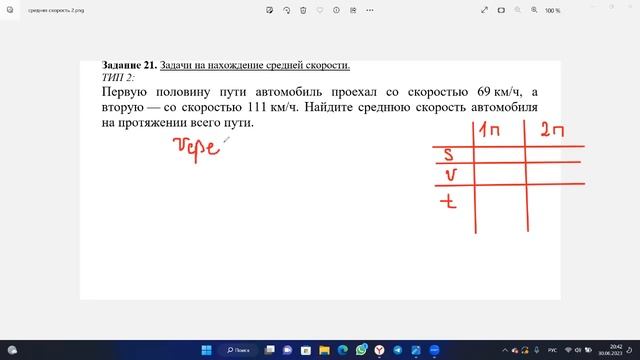The width and height of the screenshot is (640, 360).
Task: Open Task View from the taskbar
Action: pos(269,350)
